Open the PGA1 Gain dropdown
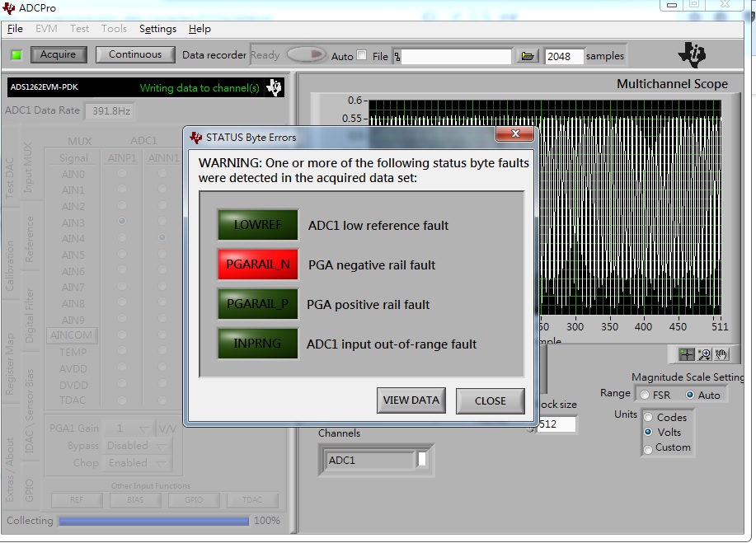Image resolution: width=756 pixels, height=543 pixels. coord(129,428)
